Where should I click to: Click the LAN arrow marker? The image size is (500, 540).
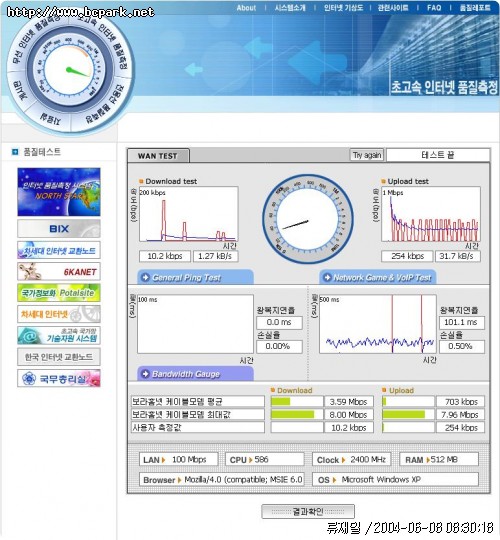164,460
